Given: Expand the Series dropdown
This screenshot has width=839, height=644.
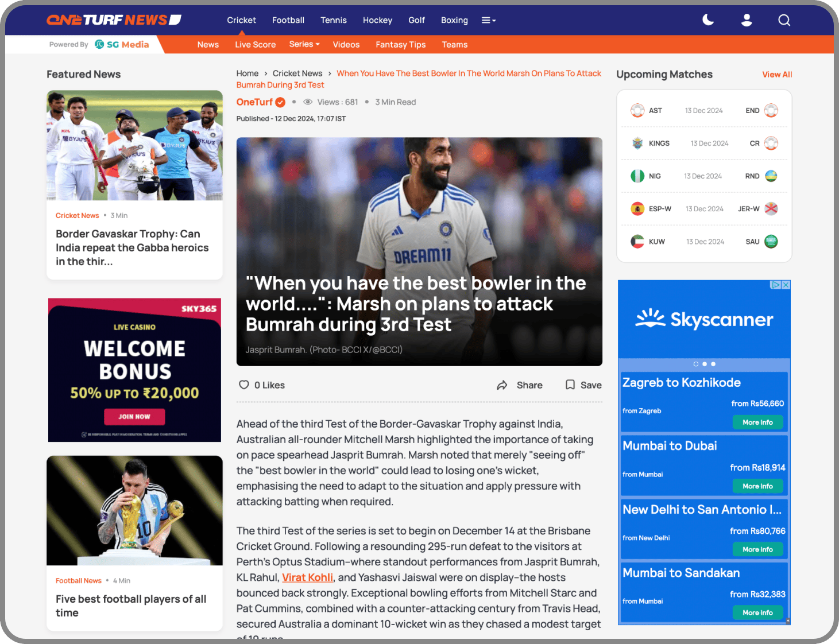Looking at the screenshot, I should [304, 44].
